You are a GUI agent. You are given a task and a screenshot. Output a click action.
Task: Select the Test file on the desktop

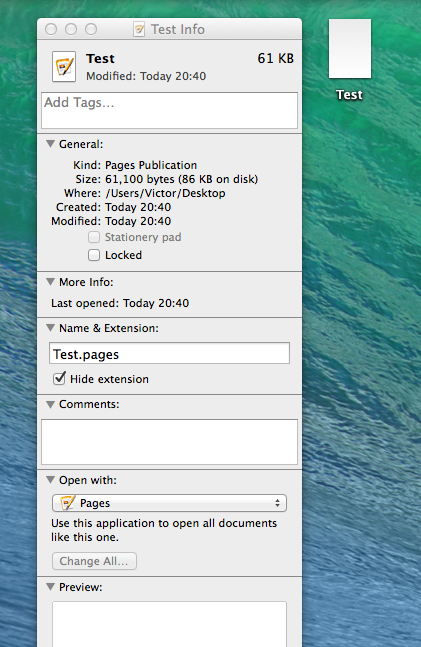click(350, 49)
